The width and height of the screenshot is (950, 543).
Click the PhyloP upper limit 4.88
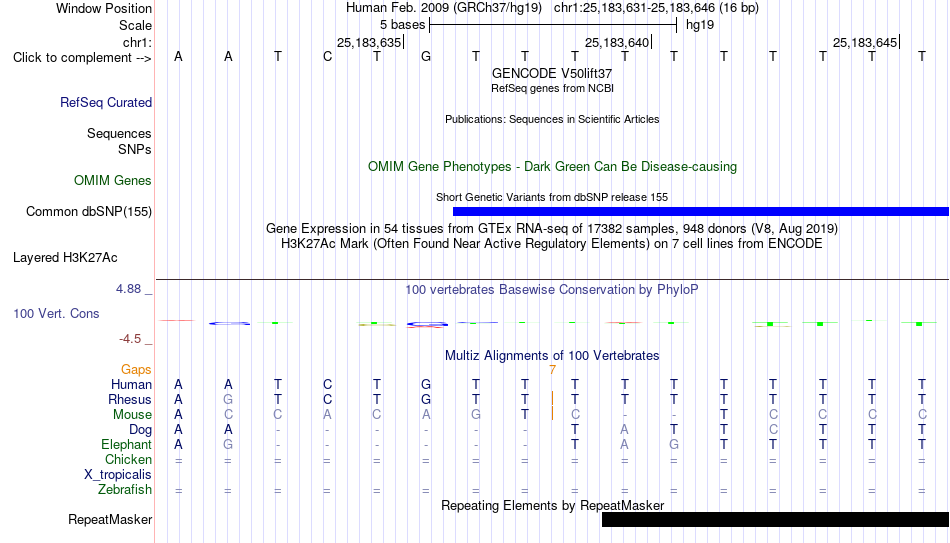[x=128, y=289]
